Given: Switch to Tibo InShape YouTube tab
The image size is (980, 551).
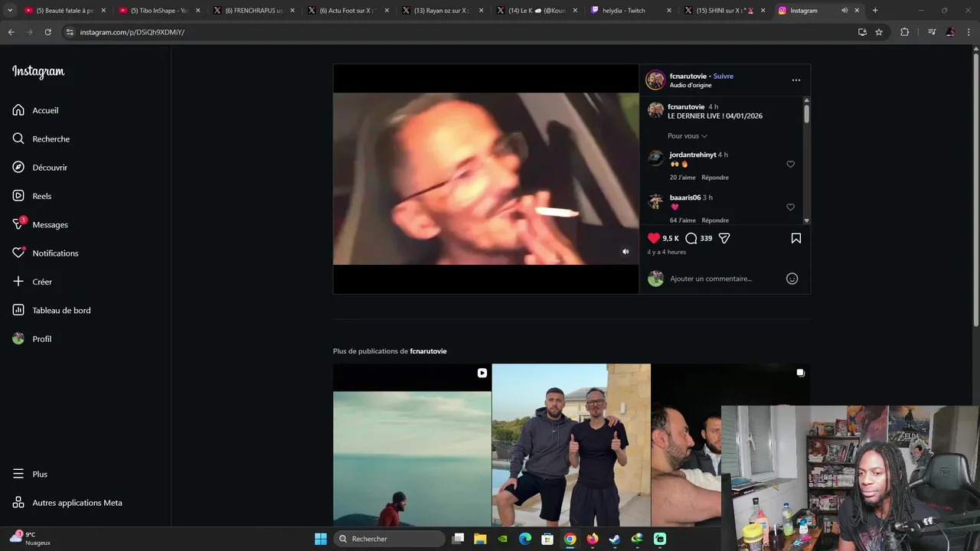Looking at the screenshot, I should (x=158, y=11).
